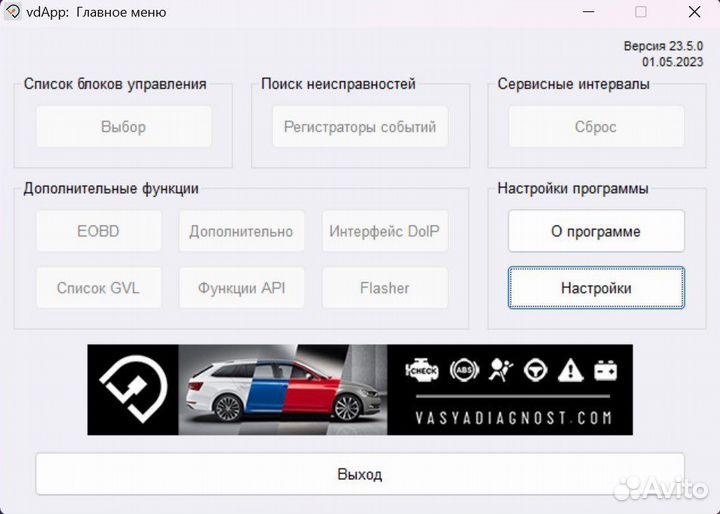Click the VasyaDiagnost logo on the banner

(134, 389)
